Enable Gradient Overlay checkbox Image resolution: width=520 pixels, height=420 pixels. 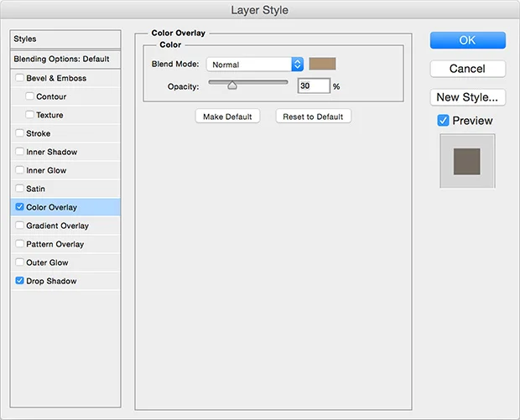[x=19, y=226]
